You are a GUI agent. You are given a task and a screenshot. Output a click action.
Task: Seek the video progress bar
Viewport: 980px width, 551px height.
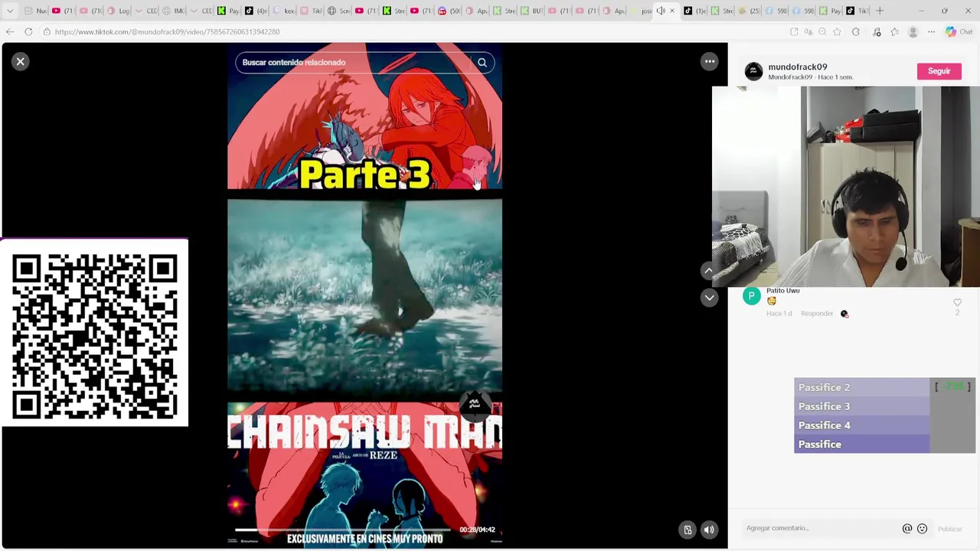tap(342, 530)
